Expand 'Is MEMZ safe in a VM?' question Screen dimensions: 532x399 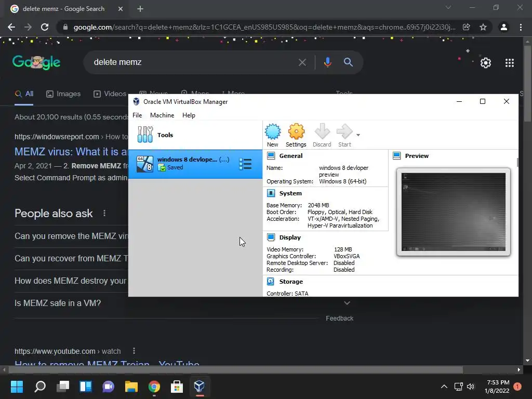[x=182, y=303]
